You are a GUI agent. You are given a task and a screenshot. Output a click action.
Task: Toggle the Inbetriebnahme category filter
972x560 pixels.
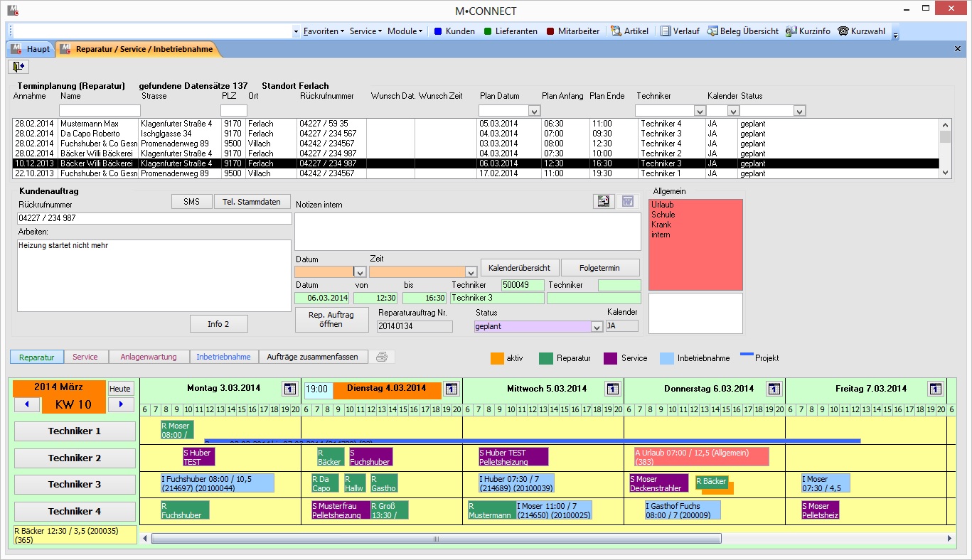(x=223, y=357)
